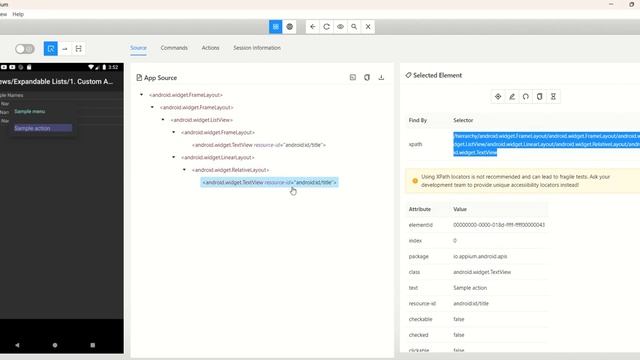
Task: Click the elementId value
Action: (x=499, y=225)
